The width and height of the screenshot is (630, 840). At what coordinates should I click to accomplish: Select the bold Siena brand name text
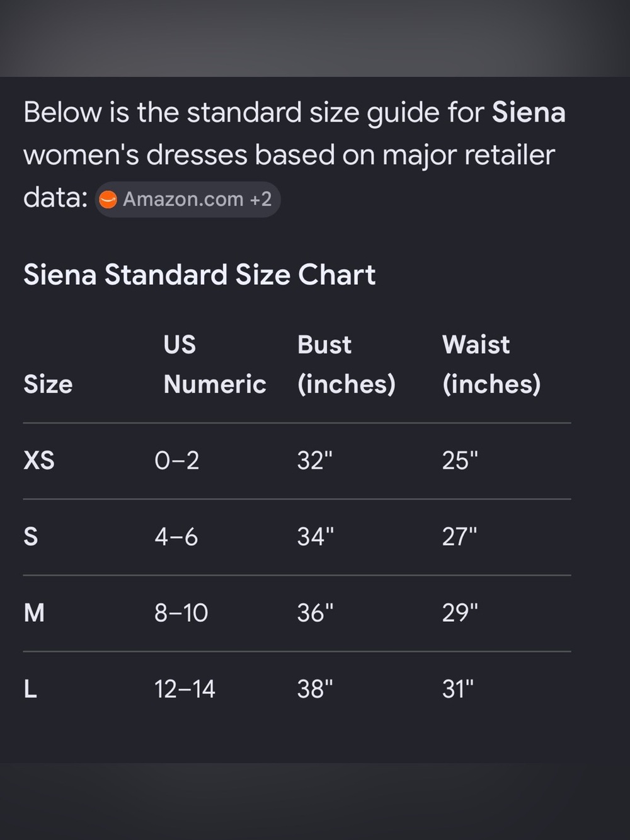click(x=529, y=113)
